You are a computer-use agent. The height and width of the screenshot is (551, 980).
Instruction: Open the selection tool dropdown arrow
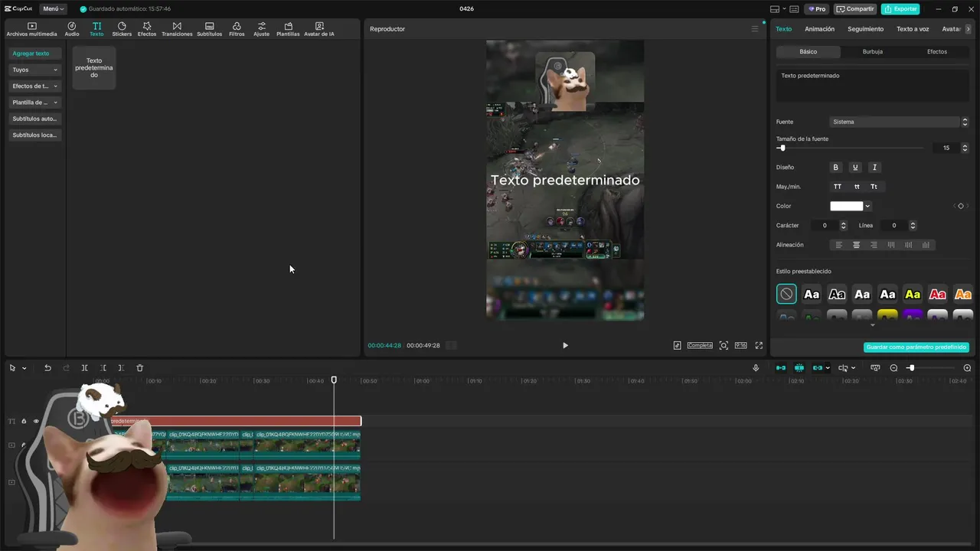(24, 368)
